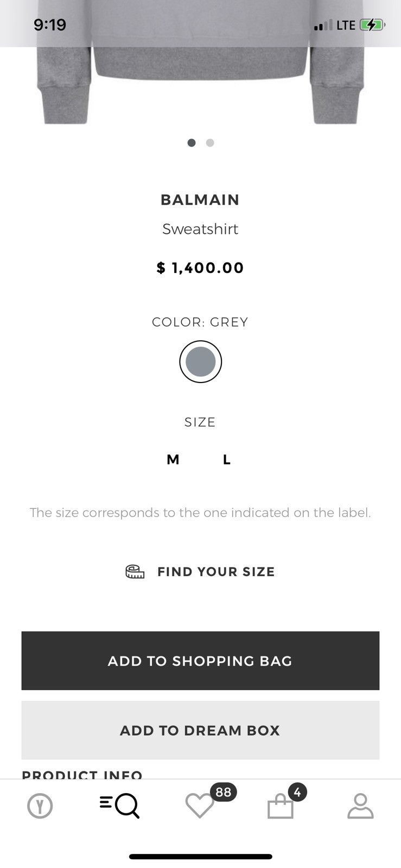The image size is (401, 868).
Task: Open the Balmain brand link
Action: coord(200,200)
